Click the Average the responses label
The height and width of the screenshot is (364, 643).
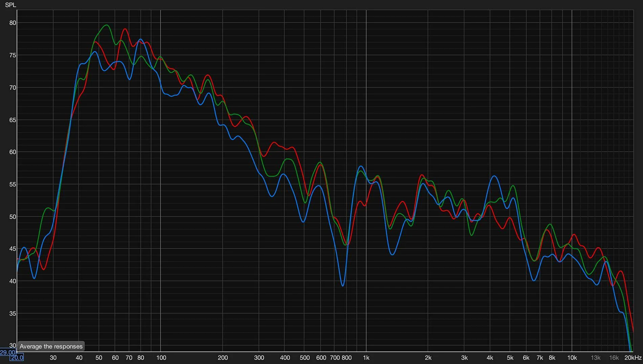(51, 346)
